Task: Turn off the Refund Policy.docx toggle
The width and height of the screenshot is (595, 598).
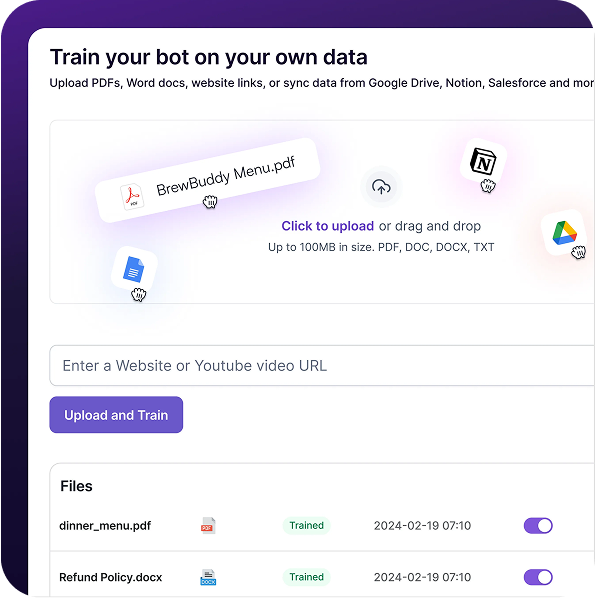Action: coord(538,577)
